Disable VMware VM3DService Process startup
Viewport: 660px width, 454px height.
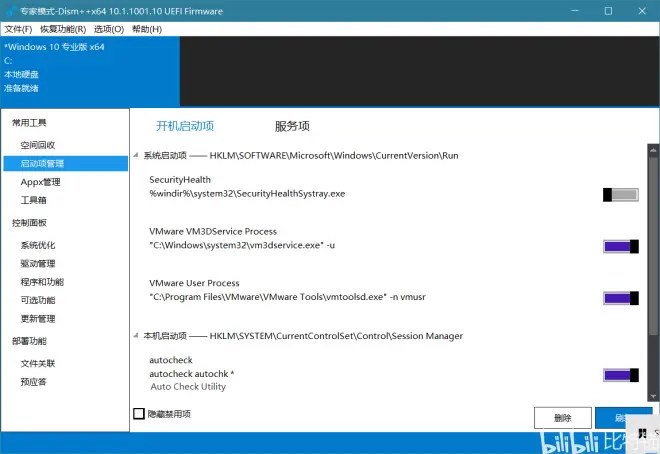[x=620, y=247]
